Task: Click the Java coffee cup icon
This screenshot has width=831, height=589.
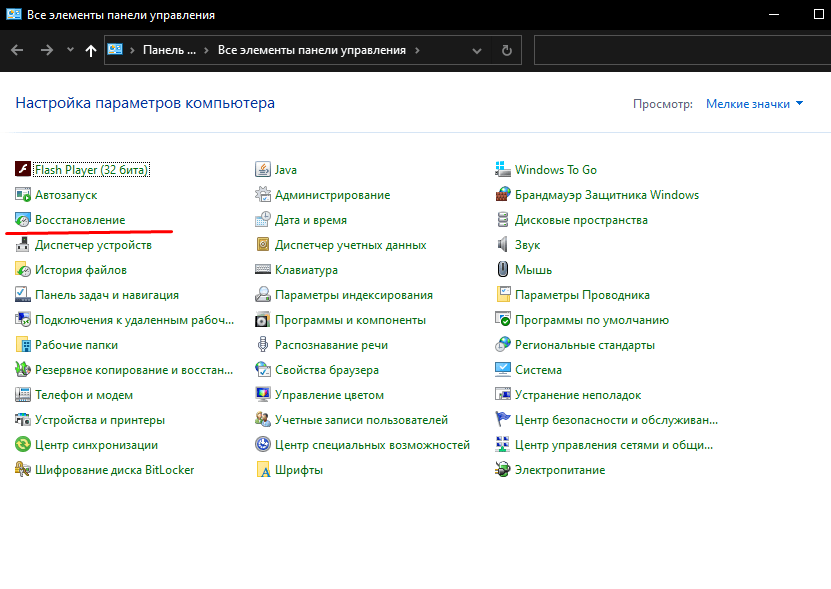Action: (263, 170)
